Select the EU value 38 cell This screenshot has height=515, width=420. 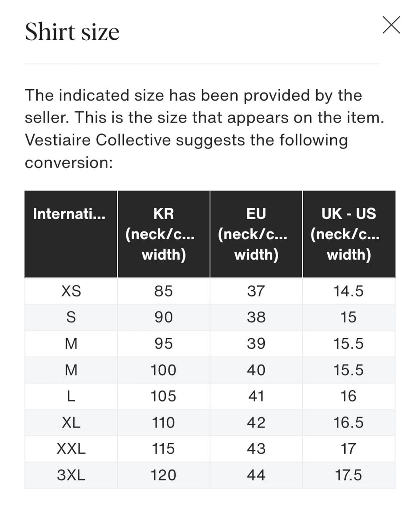pos(256,317)
